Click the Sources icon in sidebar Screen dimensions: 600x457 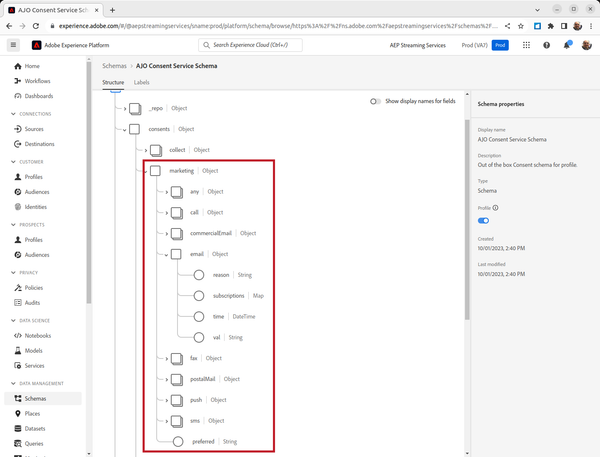(18, 129)
